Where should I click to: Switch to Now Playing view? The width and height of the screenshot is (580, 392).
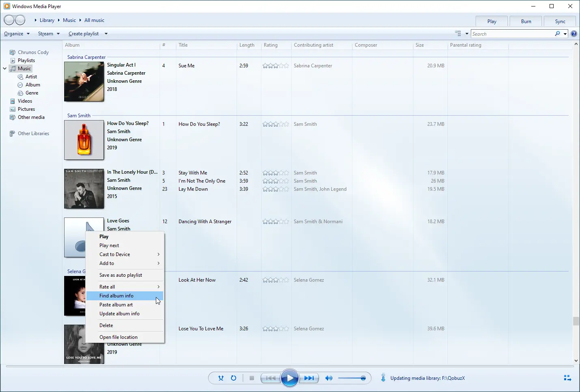click(567, 378)
